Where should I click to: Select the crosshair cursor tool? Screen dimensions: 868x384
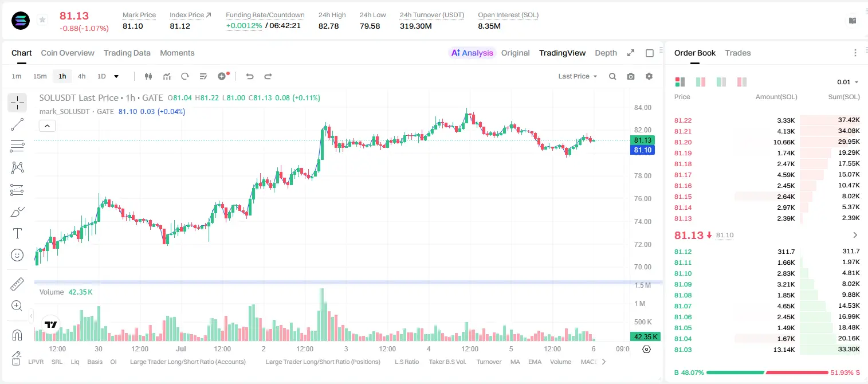[17, 103]
